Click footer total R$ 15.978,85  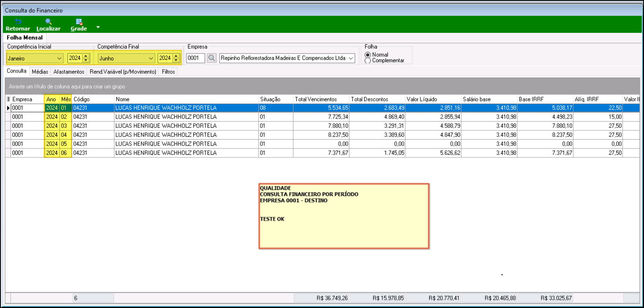click(x=378, y=298)
